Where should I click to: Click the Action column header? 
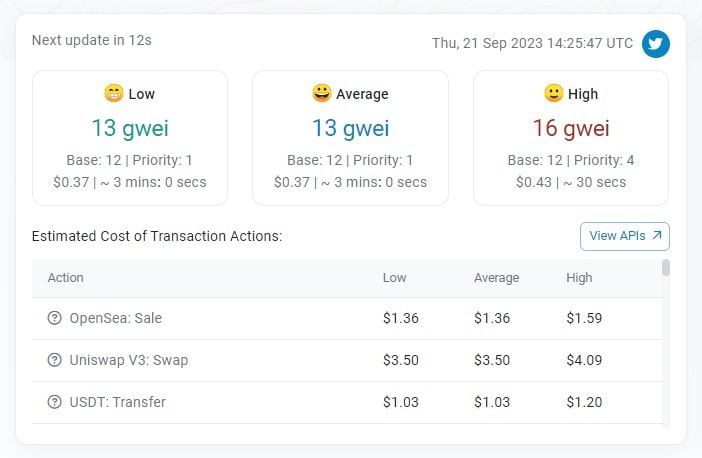pos(66,277)
